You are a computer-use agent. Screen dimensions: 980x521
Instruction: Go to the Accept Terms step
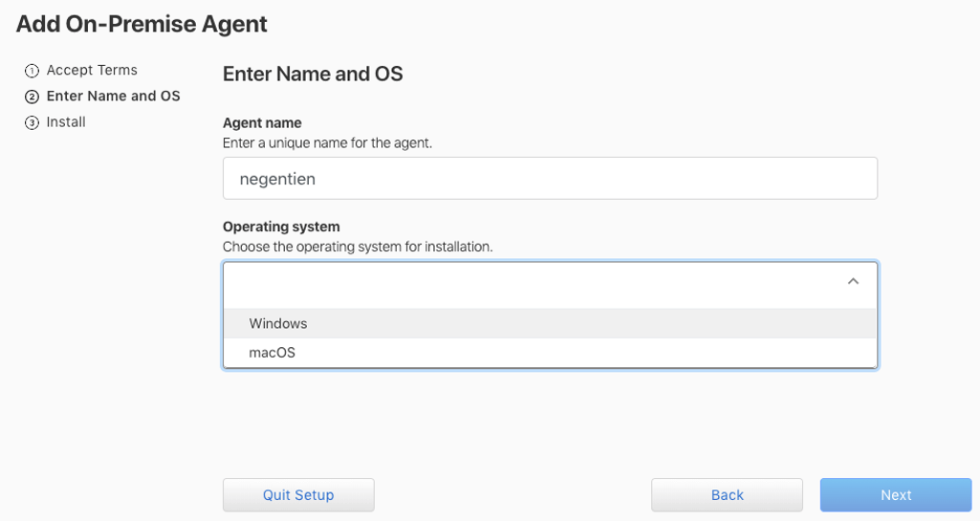92,71
